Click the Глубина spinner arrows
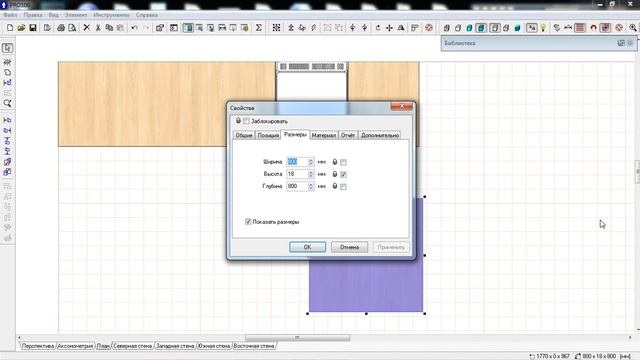This screenshot has width=640, height=360. [311, 187]
